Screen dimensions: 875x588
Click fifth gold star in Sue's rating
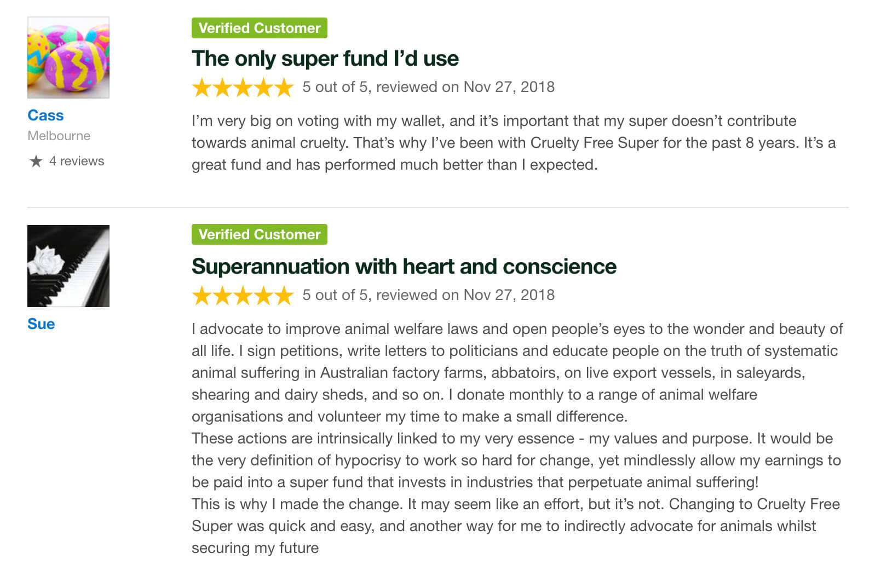click(284, 296)
